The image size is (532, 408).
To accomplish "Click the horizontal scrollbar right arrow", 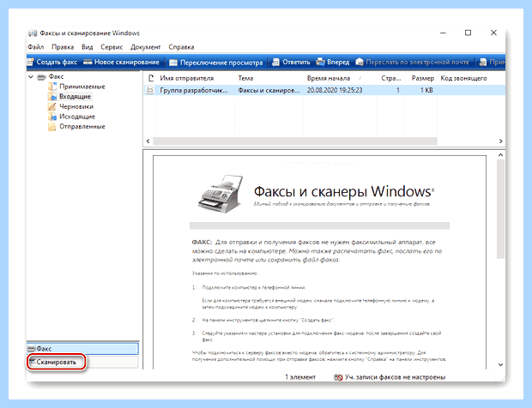I will [501, 141].
